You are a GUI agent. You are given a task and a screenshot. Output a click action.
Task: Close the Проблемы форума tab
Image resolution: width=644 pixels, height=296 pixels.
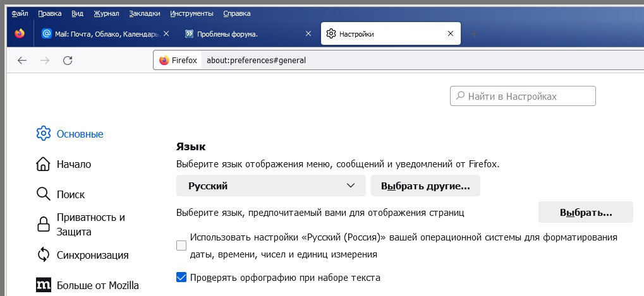[308, 33]
